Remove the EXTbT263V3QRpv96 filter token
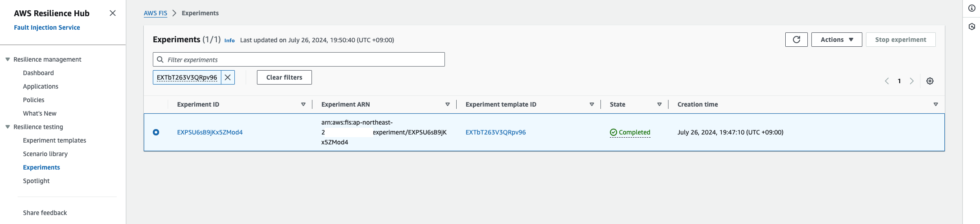This screenshot has width=980, height=224. click(228, 77)
